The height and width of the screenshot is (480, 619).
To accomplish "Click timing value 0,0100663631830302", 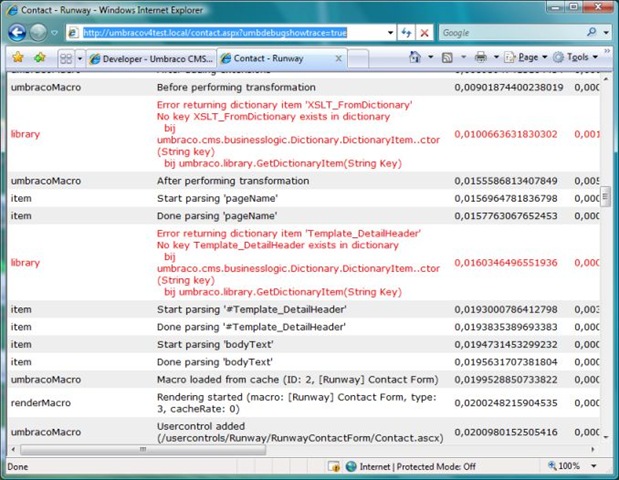I will pyautogui.click(x=506, y=134).
